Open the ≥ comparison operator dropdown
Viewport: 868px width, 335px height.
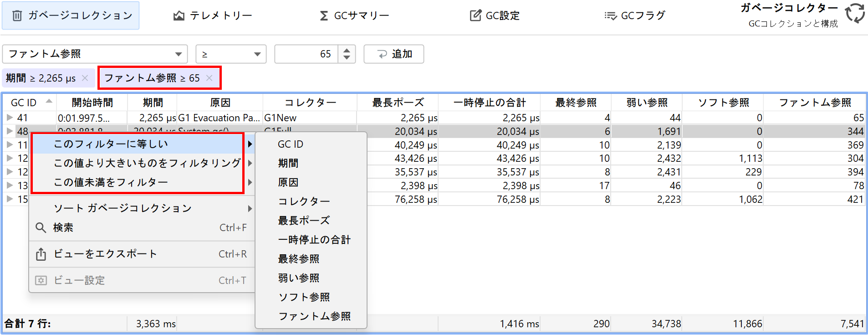[x=231, y=54]
